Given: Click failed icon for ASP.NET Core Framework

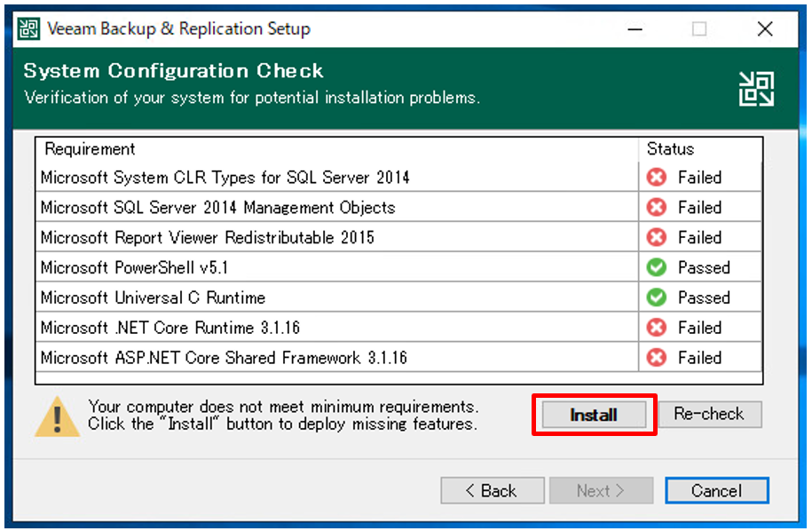Looking at the screenshot, I should (x=656, y=358).
